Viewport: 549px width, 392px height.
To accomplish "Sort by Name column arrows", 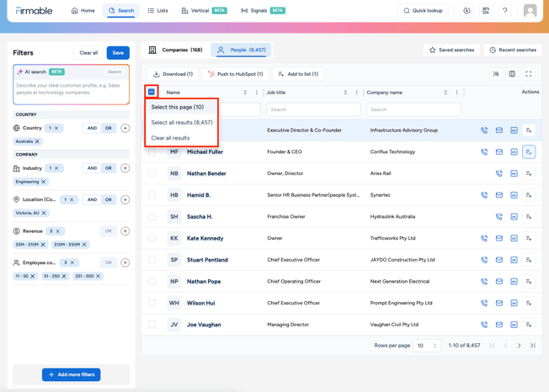I will tap(245, 93).
